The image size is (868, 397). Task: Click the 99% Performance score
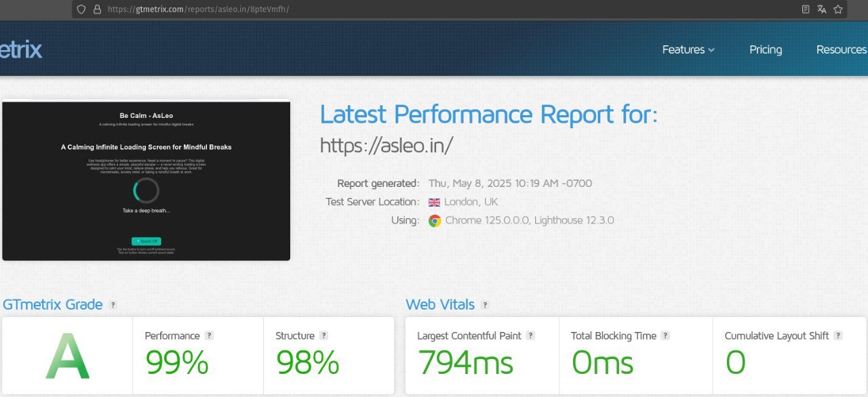(x=177, y=362)
